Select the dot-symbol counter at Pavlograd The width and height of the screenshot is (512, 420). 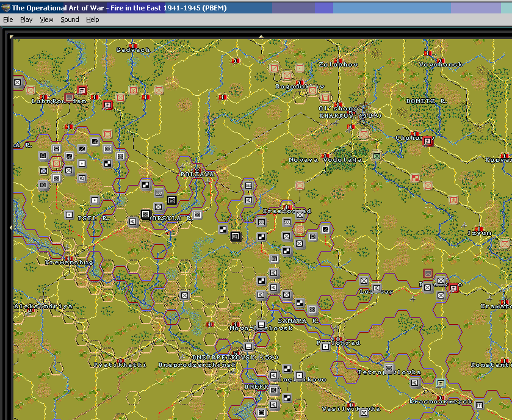pyautogui.click(x=325, y=347)
